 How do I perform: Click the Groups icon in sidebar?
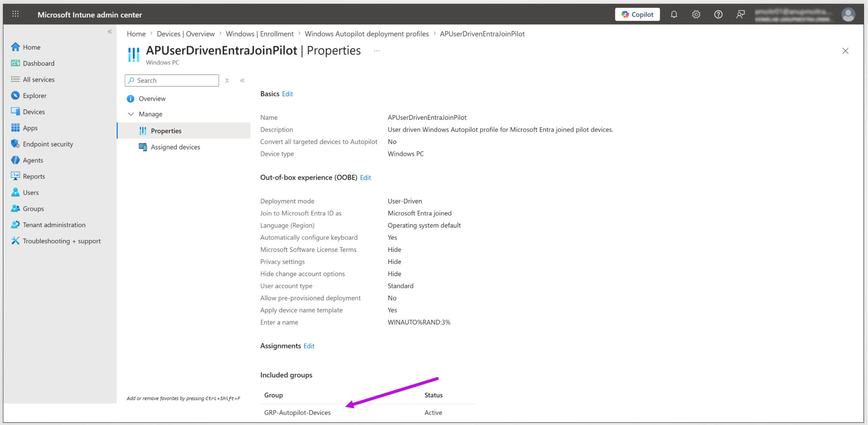click(x=15, y=208)
